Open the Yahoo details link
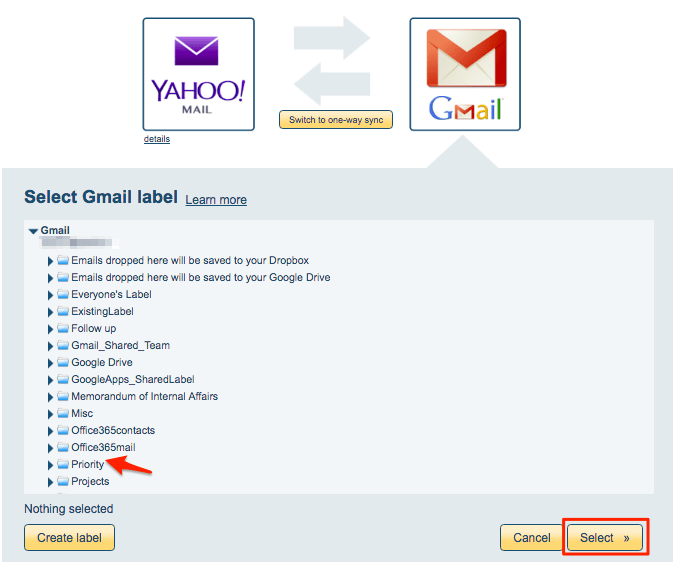This screenshot has width=673, height=562. tap(157, 139)
